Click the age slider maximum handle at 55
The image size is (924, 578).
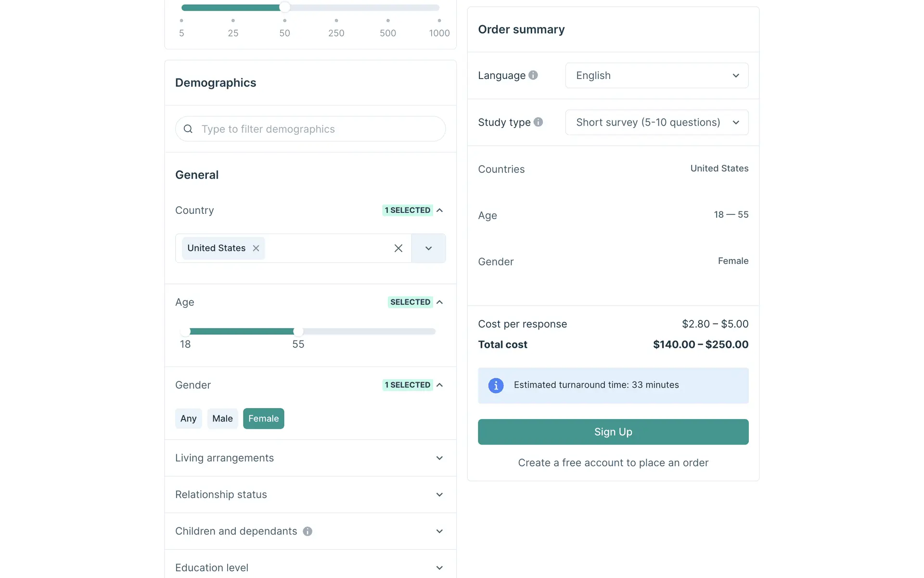pos(298,331)
